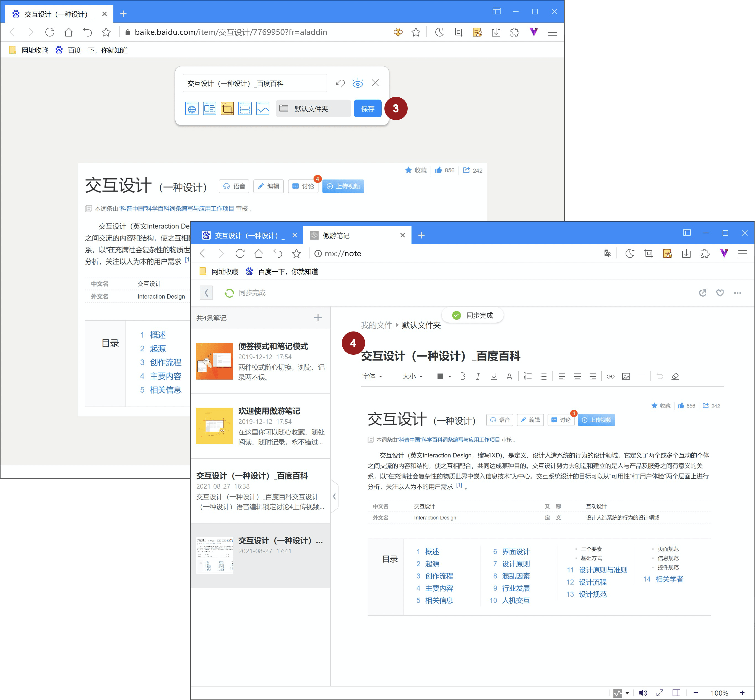Toggle bold formatting in note editor
Screen dimensions: 755x700
[x=463, y=377]
